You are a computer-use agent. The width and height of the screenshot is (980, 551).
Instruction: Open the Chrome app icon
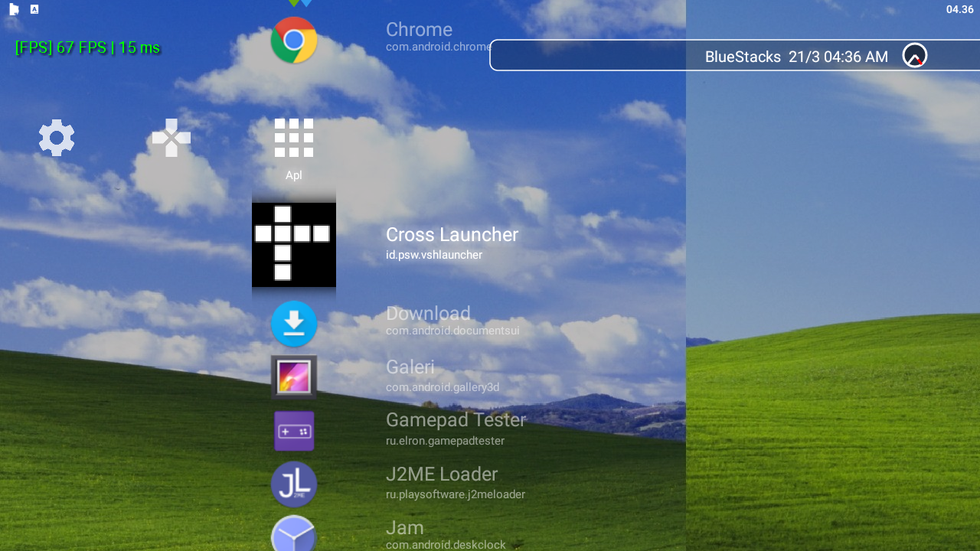[294, 40]
